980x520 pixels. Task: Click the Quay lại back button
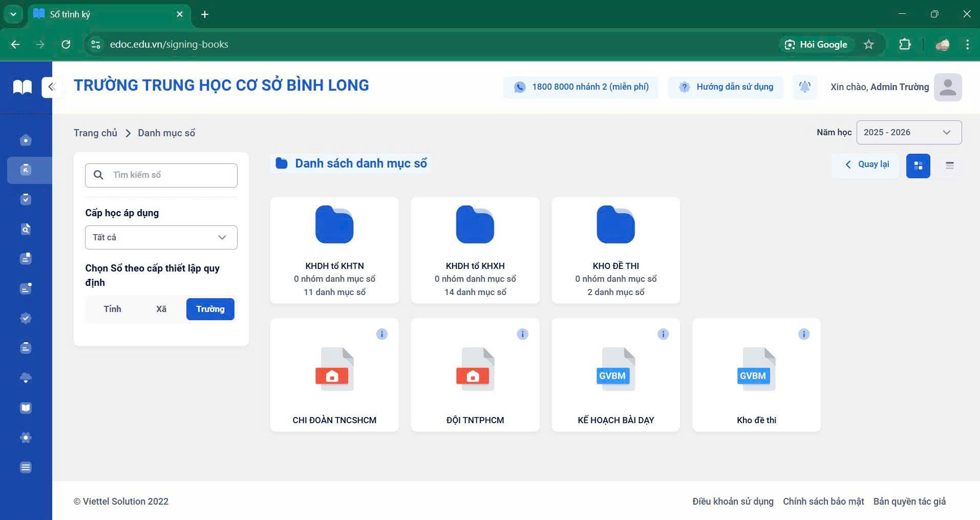pyautogui.click(x=866, y=164)
